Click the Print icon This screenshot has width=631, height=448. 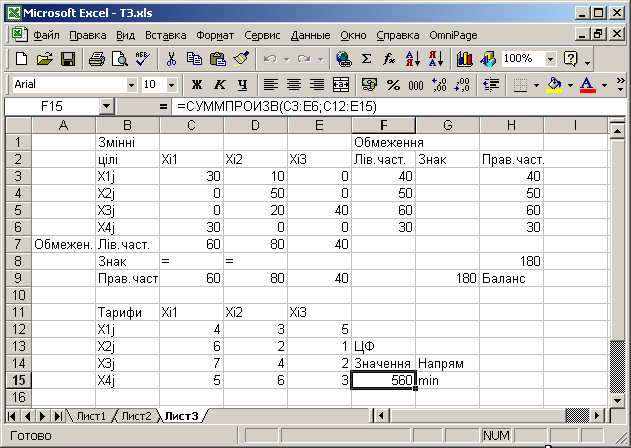click(97, 59)
